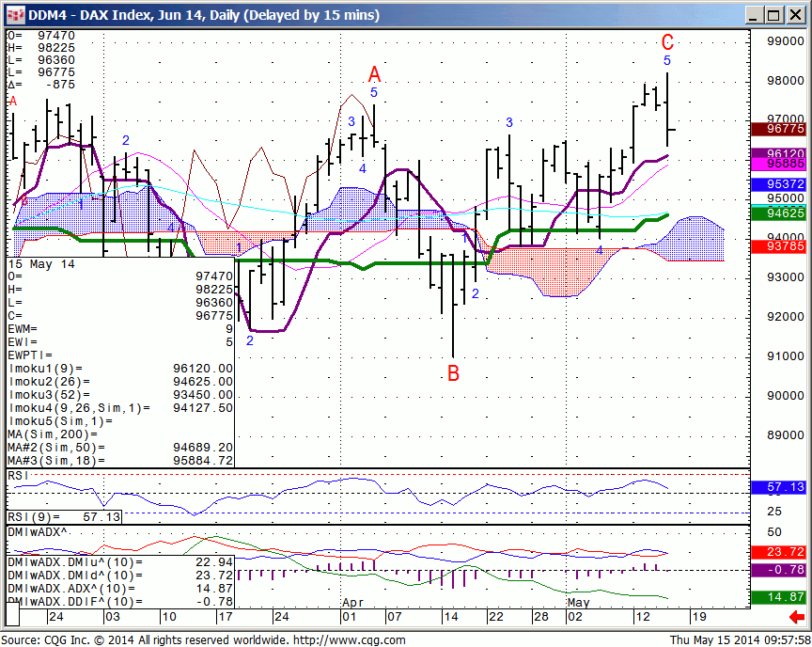
Task: Click the red scroll-back arrow icon
Action: [x=796, y=617]
